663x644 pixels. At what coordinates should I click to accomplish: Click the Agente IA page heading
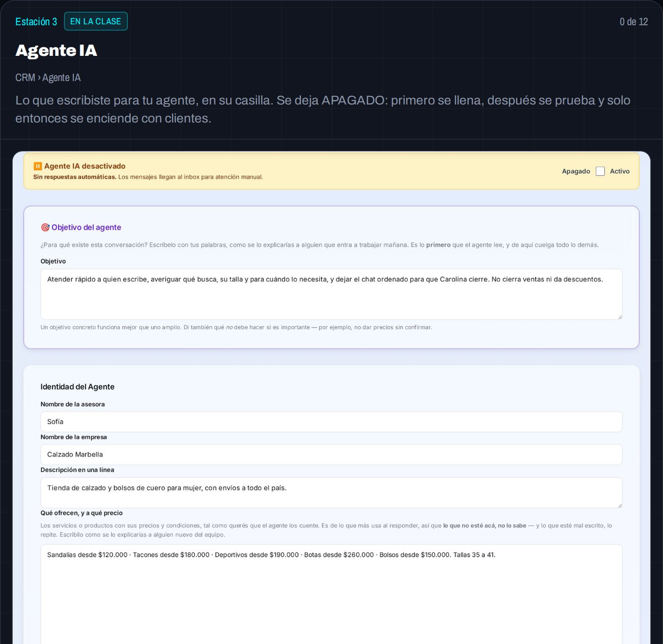tap(56, 50)
